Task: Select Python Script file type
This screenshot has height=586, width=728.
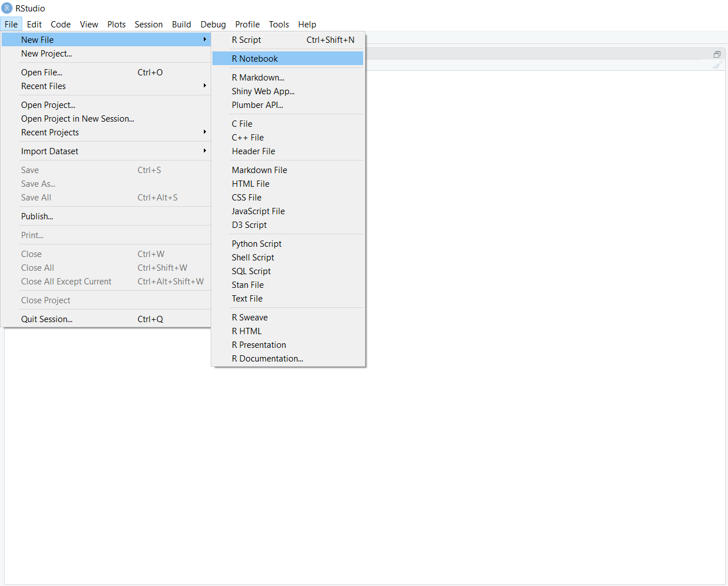Action: pos(256,244)
